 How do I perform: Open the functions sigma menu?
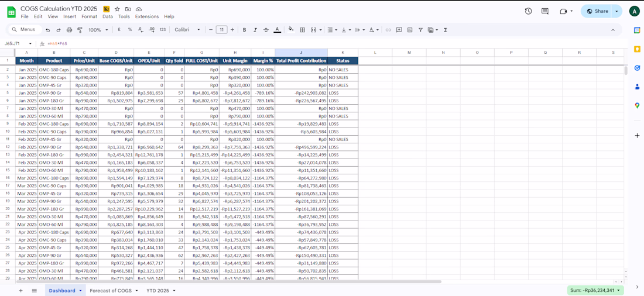pos(446,30)
